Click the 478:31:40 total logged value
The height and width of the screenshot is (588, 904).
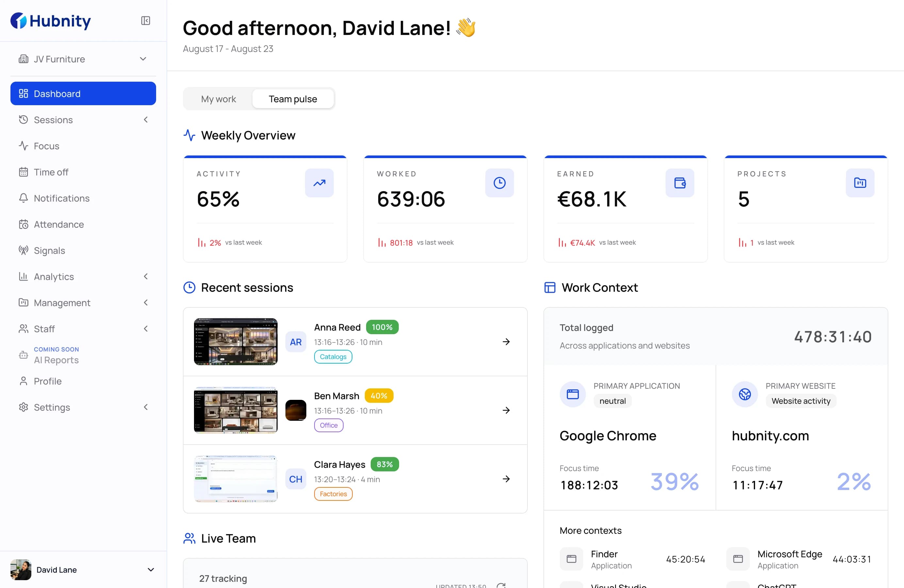[832, 337]
